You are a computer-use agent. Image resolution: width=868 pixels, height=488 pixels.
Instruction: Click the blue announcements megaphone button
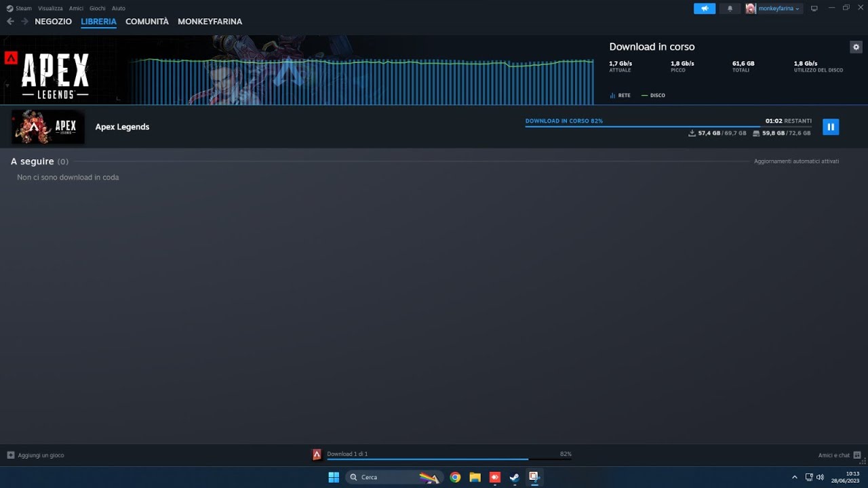click(705, 8)
